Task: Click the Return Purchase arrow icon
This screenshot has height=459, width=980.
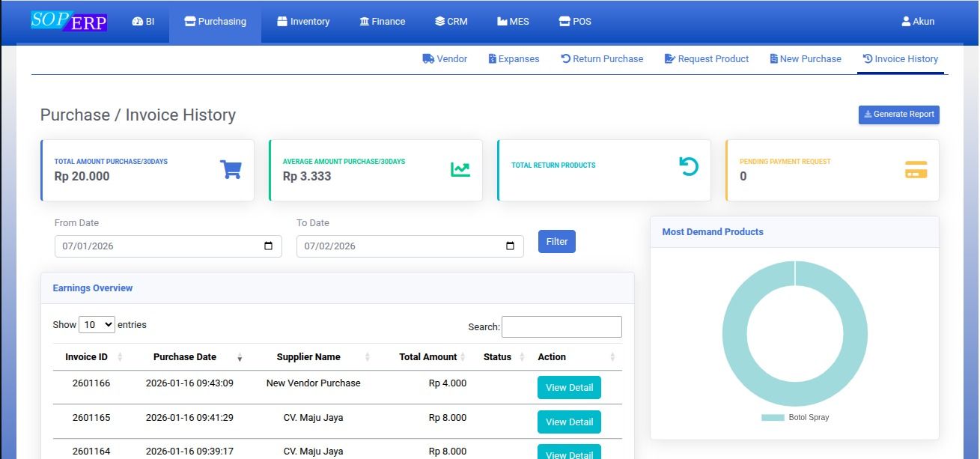Action: coord(565,58)
